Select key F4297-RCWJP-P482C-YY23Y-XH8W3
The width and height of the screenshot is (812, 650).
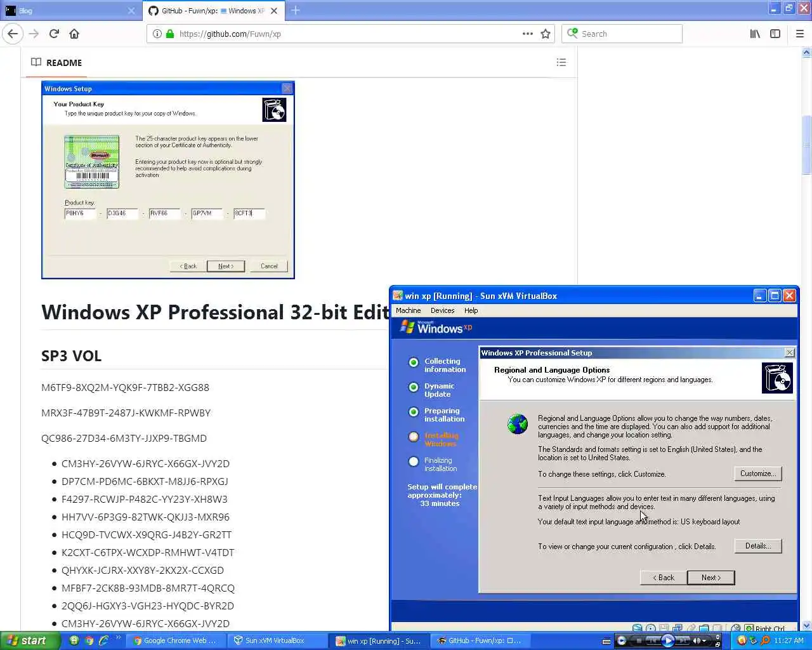pos(144,499)
